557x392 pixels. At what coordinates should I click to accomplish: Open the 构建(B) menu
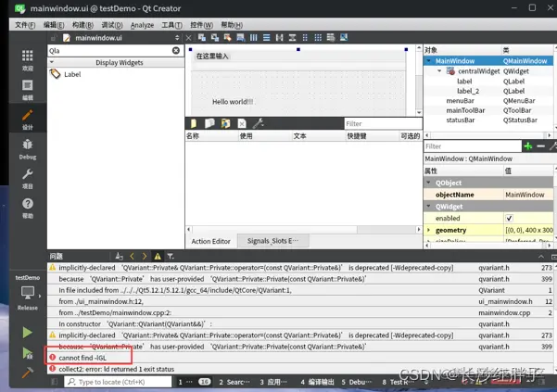[82, 25]
